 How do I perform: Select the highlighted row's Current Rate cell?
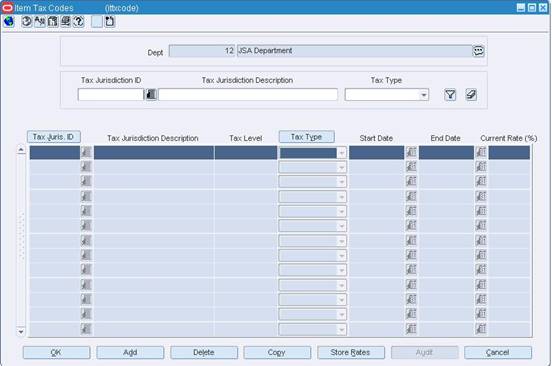tap(509, 153)
